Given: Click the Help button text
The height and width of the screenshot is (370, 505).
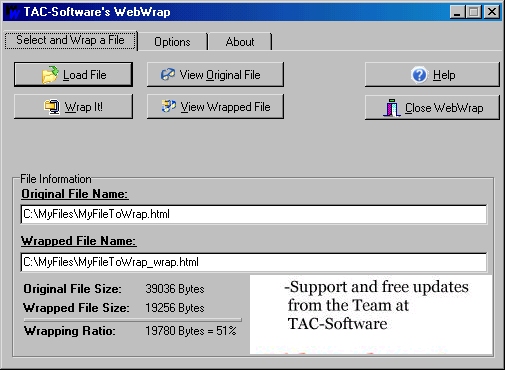Looking at the screenshot, I should click(x=444, y=75).
